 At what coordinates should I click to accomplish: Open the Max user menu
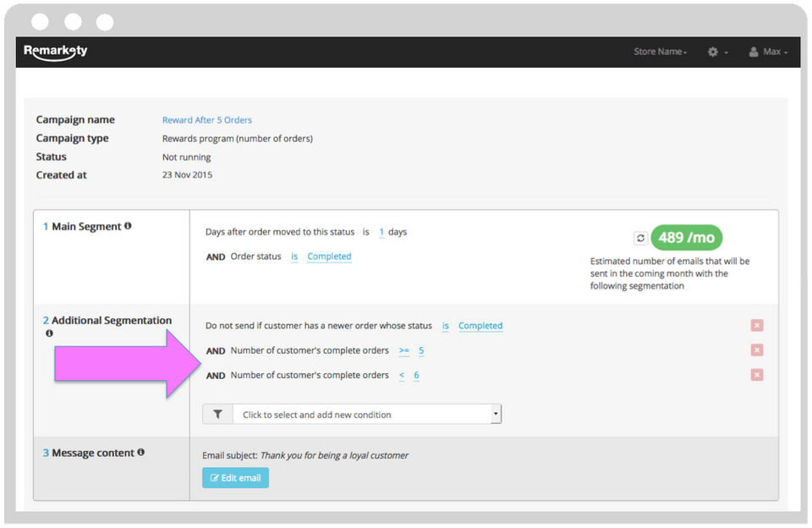(x=768, y=52)
